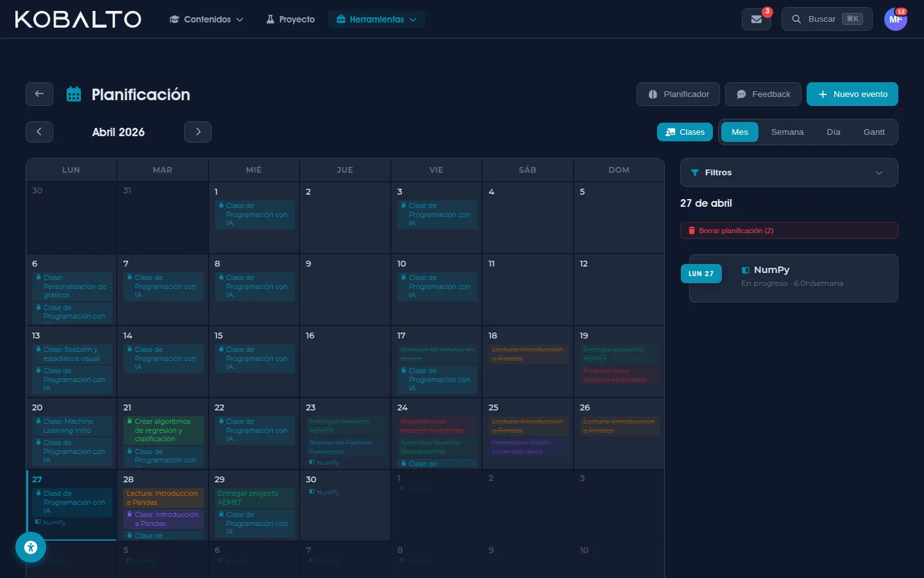Switch to Día view
Image resolution: width=924 pixels, height=578 pixels.
click(x=834, y=132)
